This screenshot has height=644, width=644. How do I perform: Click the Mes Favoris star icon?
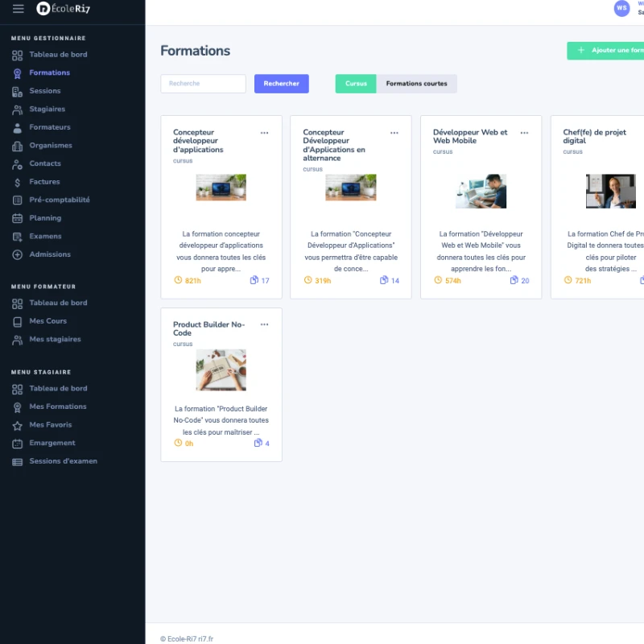[x=18, y=425]
